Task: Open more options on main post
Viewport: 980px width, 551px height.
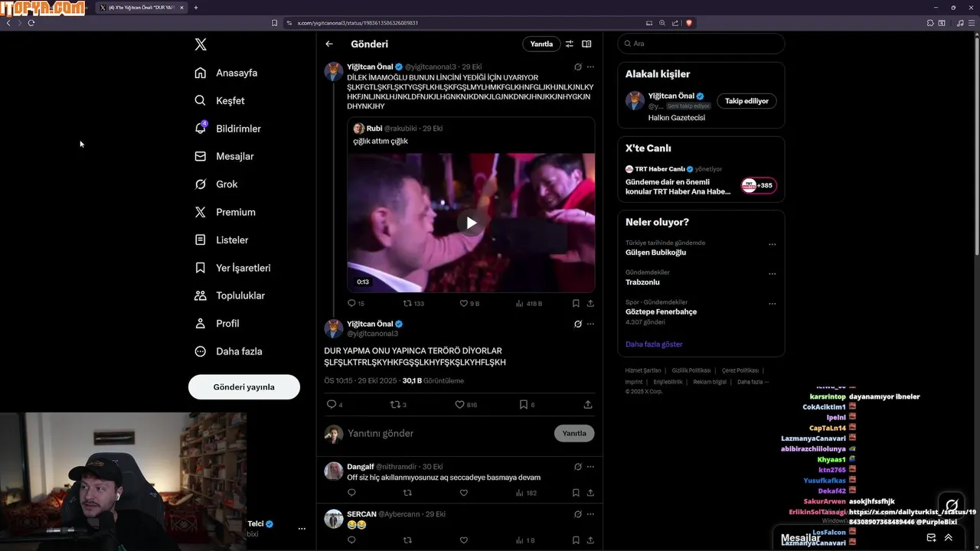Action: (590, 324)
